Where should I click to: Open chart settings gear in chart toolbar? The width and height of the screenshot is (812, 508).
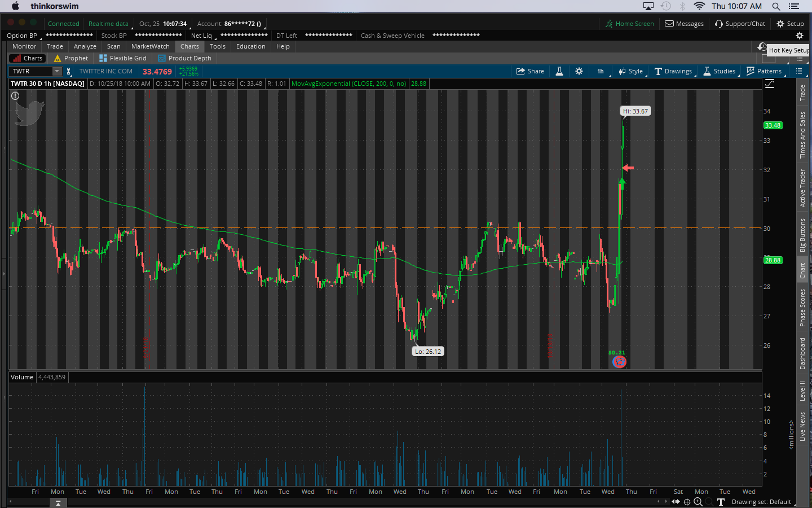pyautogui.click(x=579, y=71)
